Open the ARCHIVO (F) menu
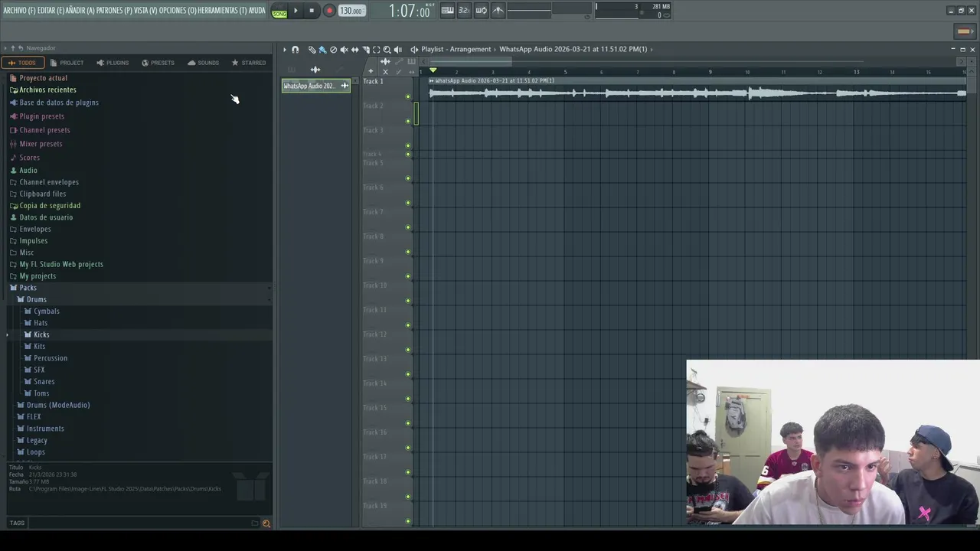The width and height of the screenshot is (980, 551). tap(19, 11)
